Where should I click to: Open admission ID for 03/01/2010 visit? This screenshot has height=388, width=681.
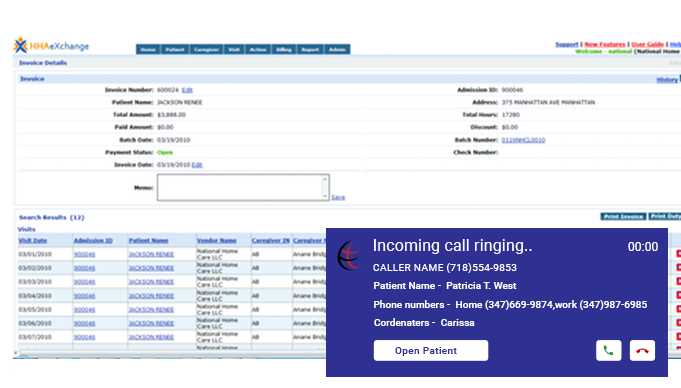click(84, 254)
